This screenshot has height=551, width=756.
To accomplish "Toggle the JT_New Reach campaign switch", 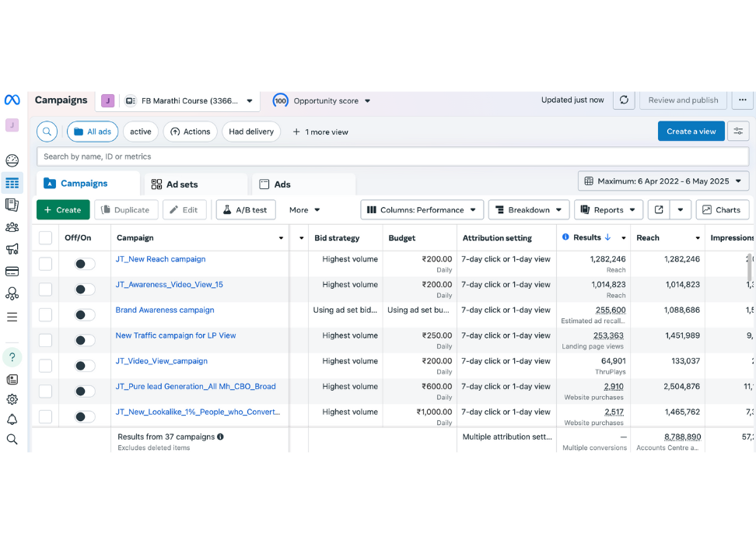I will pos(84,264).
